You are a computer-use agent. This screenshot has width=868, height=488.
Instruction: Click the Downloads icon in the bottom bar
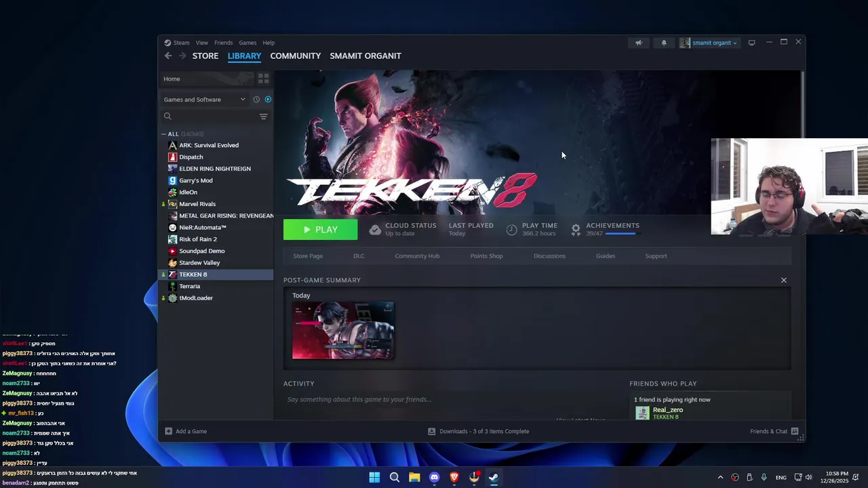tap(431, 431)
